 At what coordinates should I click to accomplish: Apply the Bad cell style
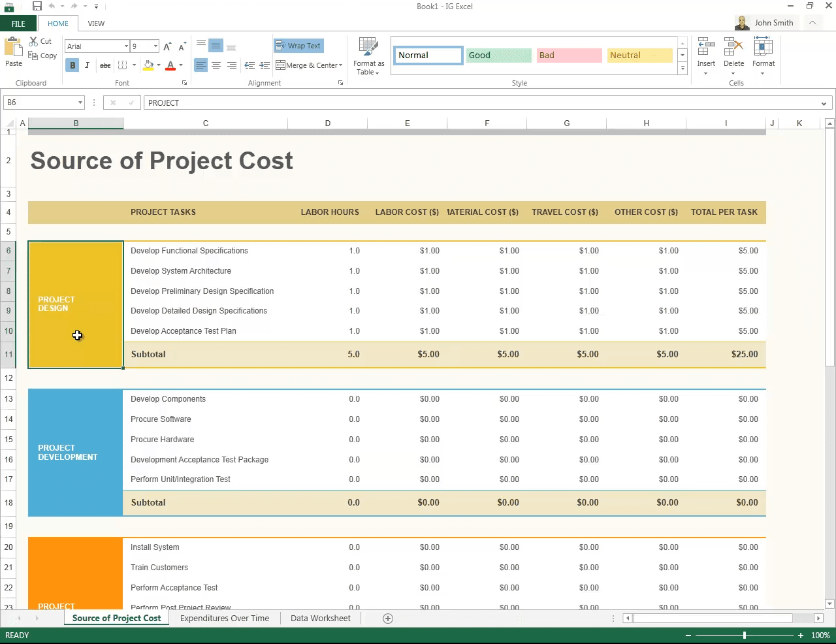(x=569, y=56)
